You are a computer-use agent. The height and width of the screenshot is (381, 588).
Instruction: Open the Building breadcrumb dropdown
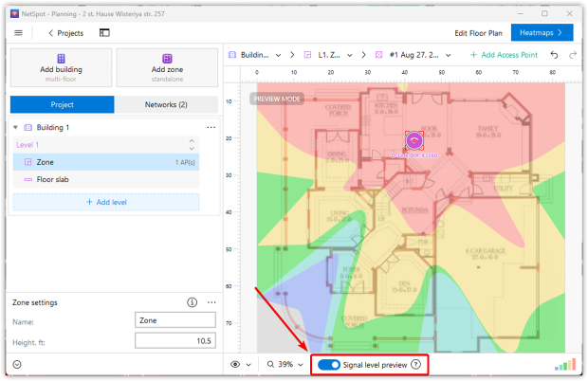pyautogui.click(x=278, y=55)
